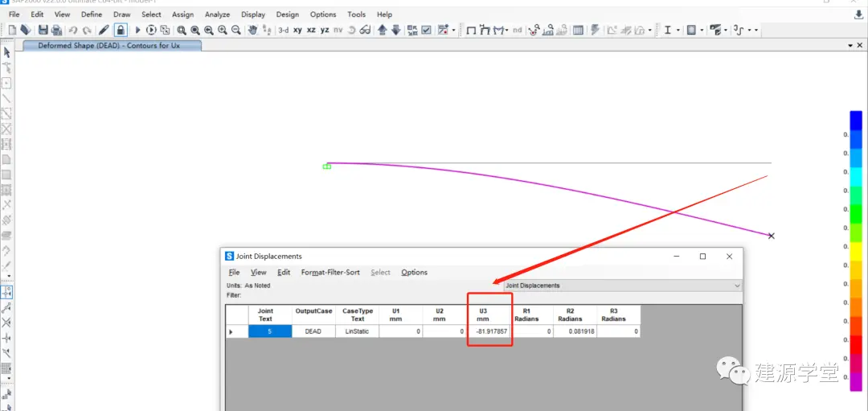Expand the I-section frame design dropdown
Image resolution: width=868 pixels, height=411 pixels.
pyautogui.click(x=678, y=31)
